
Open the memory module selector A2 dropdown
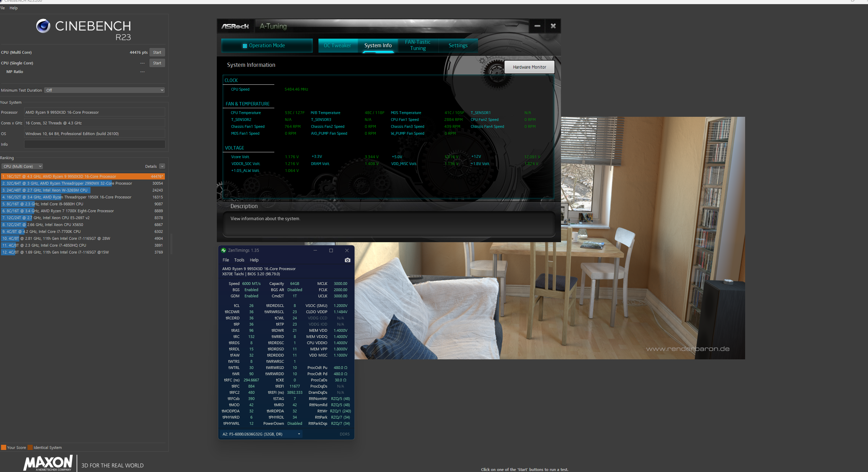(261, 434)
